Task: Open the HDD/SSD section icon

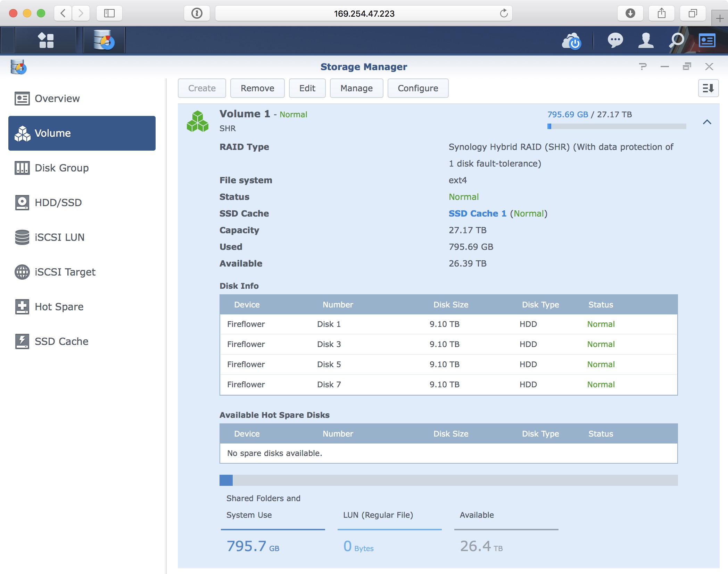Action: click(x=22, y=203)
